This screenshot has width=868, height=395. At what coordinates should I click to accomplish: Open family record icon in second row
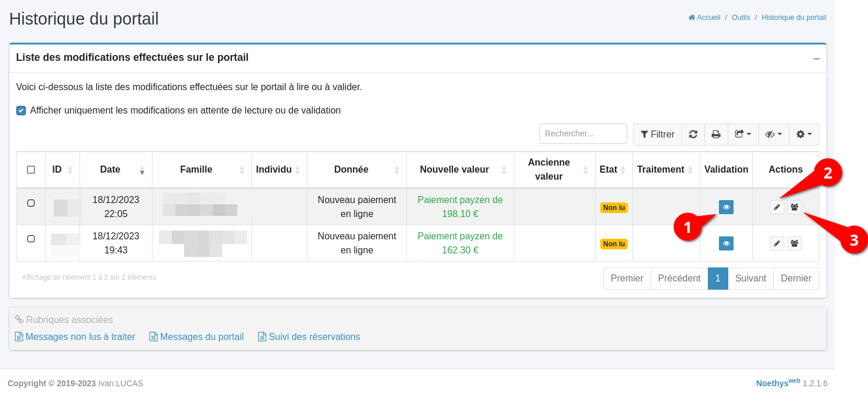(x=794, y=243)
